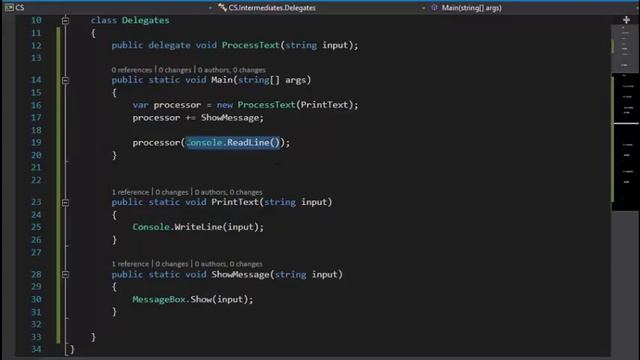The width and height of the screenshot is (640, 360).
Task: Click the split editor plus icon
Action: [x=626, y=20]
